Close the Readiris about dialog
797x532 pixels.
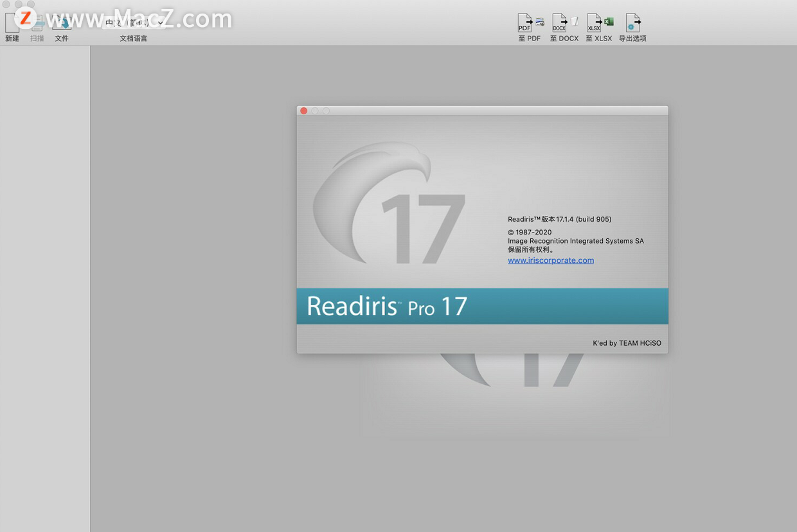pos(304,111)
